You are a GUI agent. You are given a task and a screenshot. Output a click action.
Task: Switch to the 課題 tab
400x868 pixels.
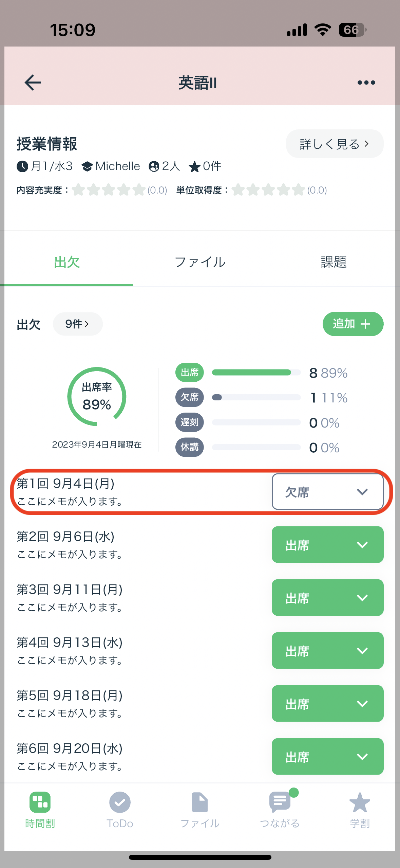point(334,262)
